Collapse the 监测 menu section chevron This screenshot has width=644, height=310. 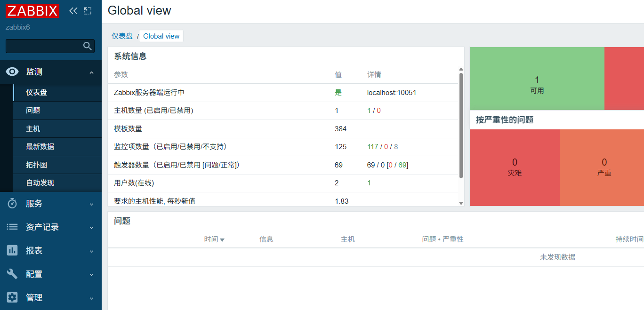[91, 72]
